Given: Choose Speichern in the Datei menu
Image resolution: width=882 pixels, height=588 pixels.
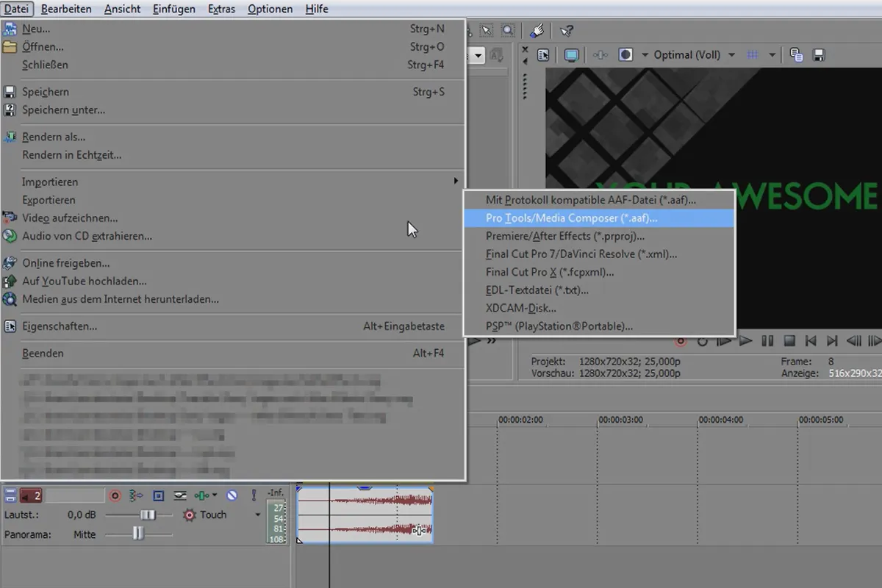Looking at the screenshot, I should click(x=233, y=92).
